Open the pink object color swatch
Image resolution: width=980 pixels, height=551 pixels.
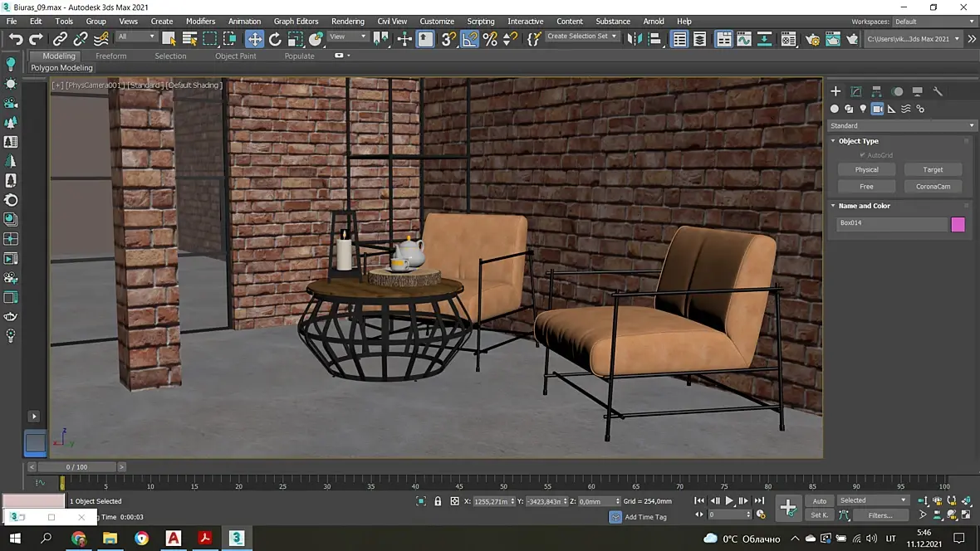click(958, 224)
